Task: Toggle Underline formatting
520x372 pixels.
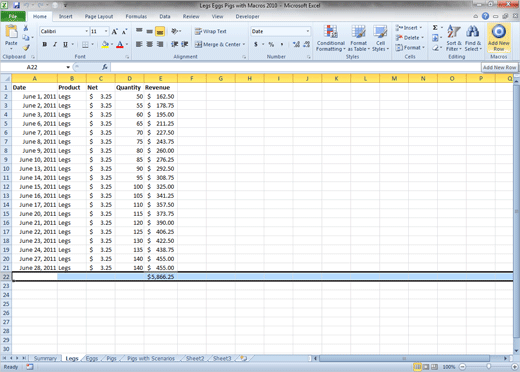Action: pos(65,44)
